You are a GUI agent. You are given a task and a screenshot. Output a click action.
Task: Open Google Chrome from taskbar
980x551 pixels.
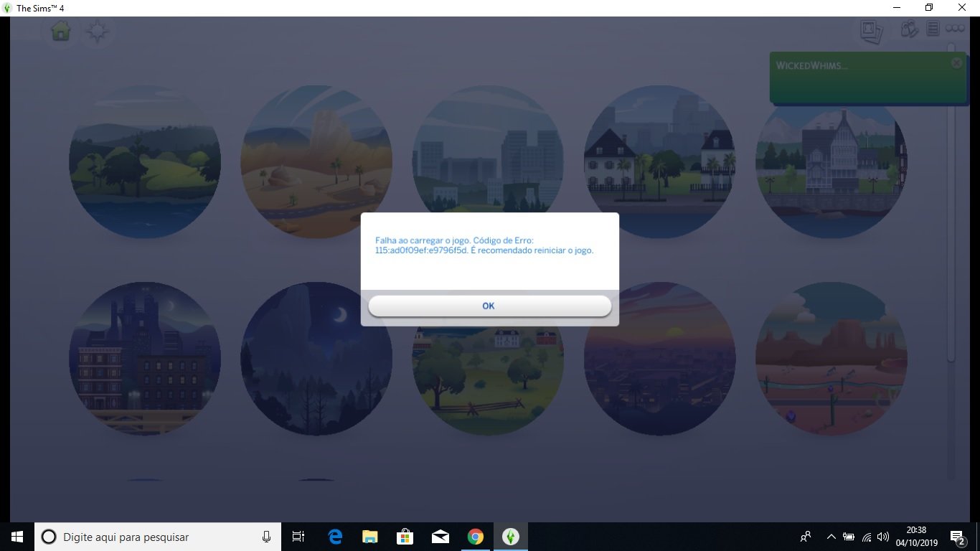(x=475, y=537)
